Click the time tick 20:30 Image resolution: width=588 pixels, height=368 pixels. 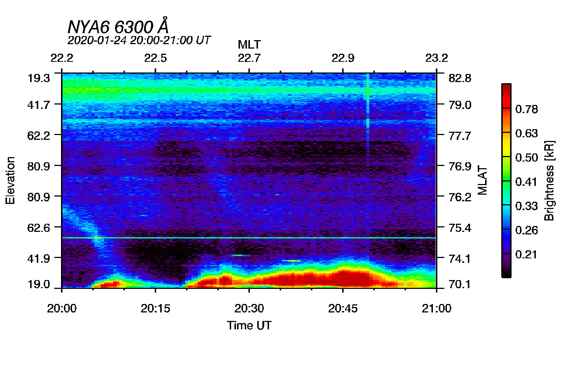point(249,308)
